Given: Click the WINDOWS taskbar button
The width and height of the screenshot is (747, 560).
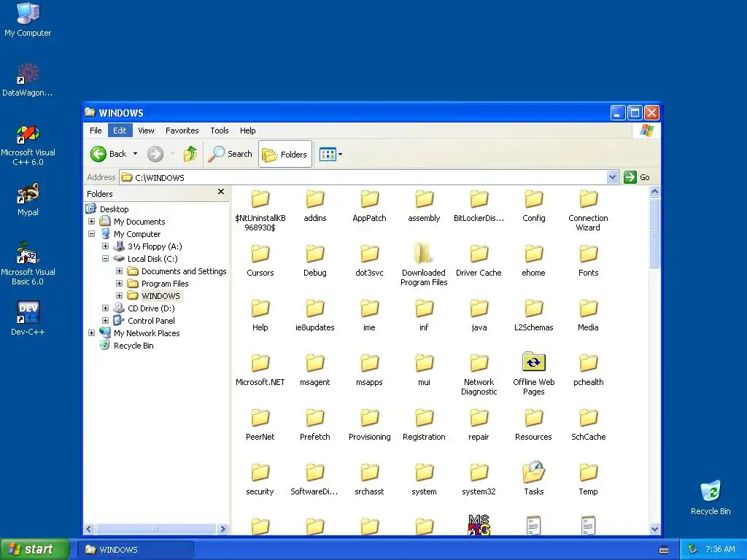Looking at the screenshot, I should pos(136,550).
